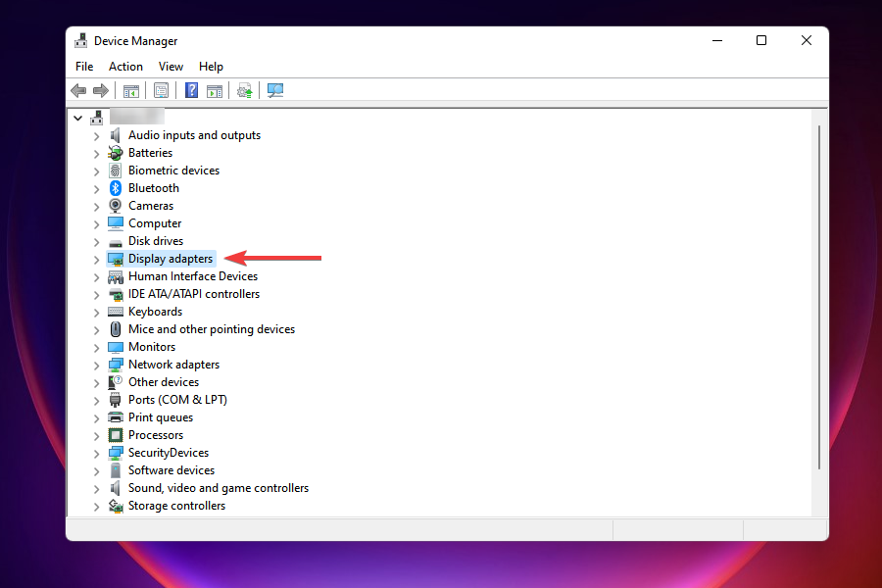Select the Bluetooth icon in device tree
The width and height of the screenshot is (882, 588).
[x=116, y=188]
